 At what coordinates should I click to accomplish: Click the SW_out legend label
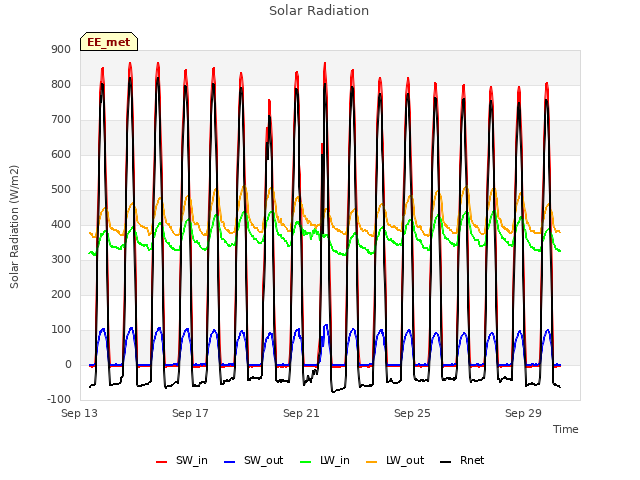tap(263, 460)
